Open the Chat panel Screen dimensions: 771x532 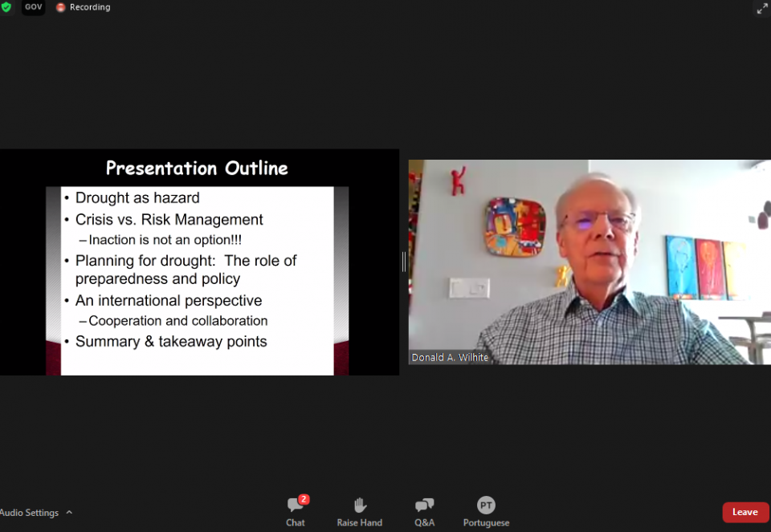tap(296, 513)
